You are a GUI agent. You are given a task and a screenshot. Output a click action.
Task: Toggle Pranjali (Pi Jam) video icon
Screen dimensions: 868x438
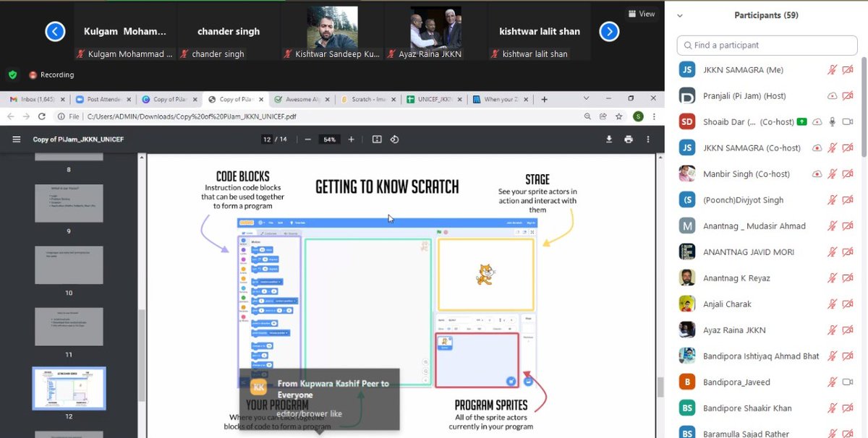[848, 95]
